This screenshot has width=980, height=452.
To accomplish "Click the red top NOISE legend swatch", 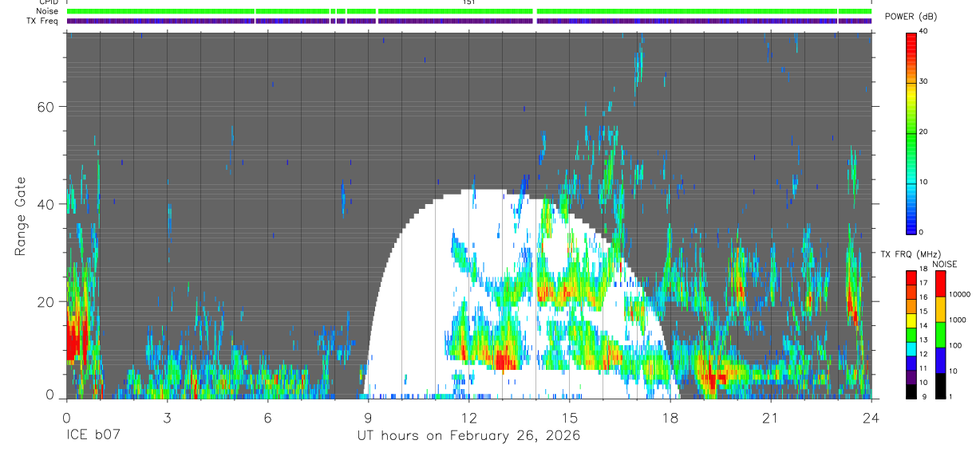I will [x=940, y=283].
